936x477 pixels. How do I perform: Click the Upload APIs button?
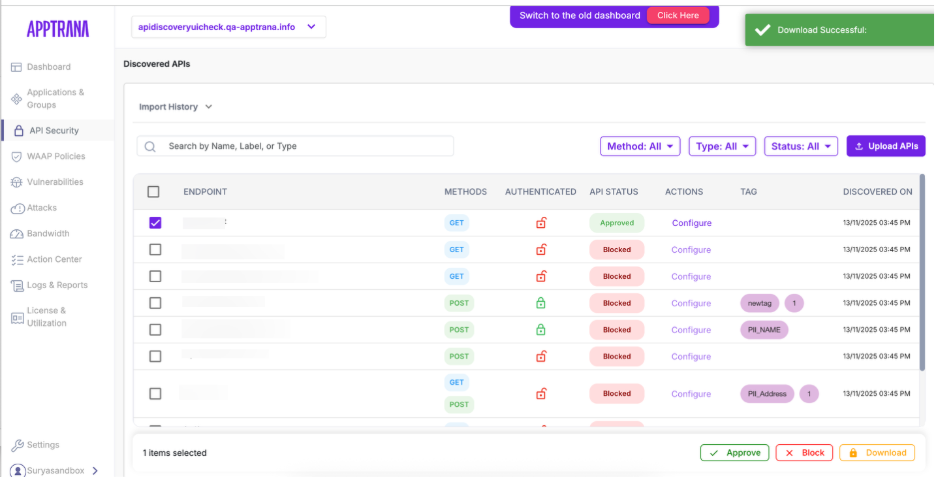tap(885, 146)
